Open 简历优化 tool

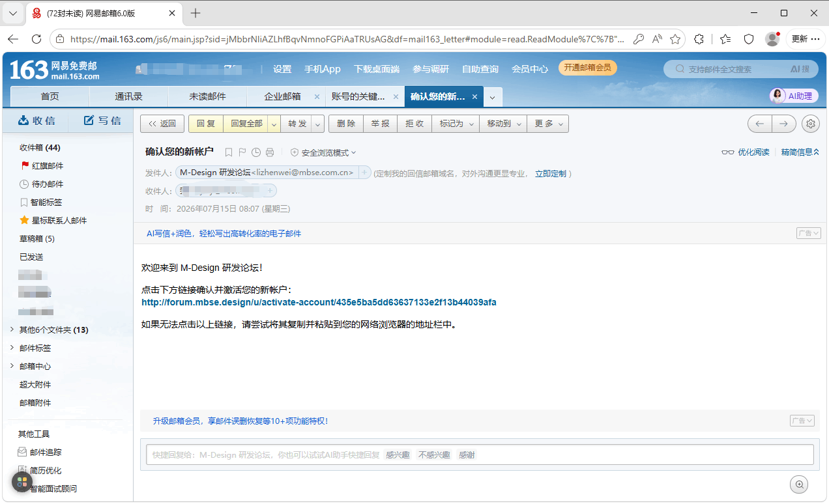click(x=40, y=470)
